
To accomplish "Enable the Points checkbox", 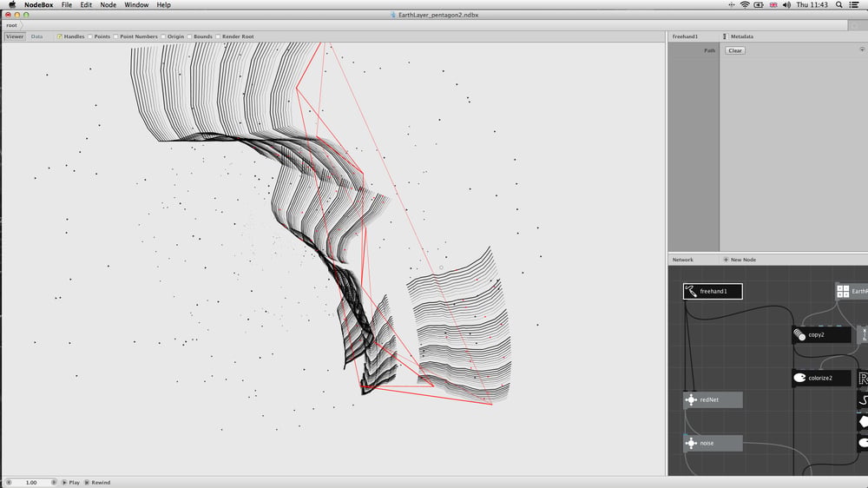I will point(89,36).
